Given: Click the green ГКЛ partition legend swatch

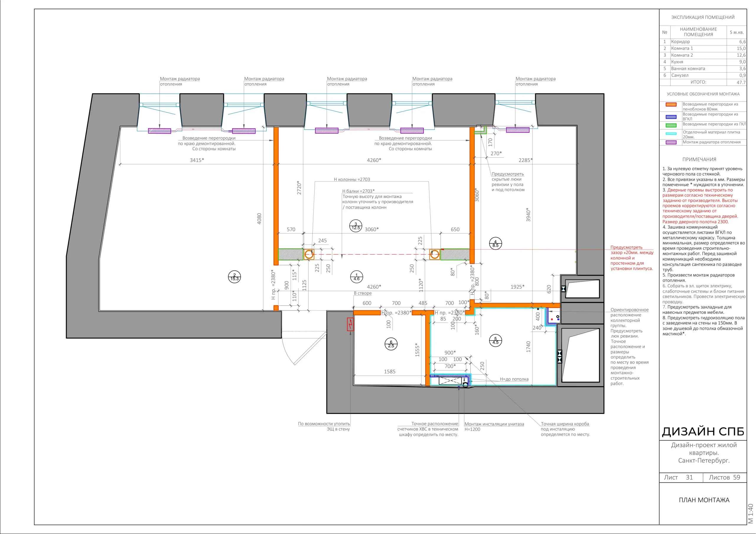Looking at the screenshot, I should (671, 125).
